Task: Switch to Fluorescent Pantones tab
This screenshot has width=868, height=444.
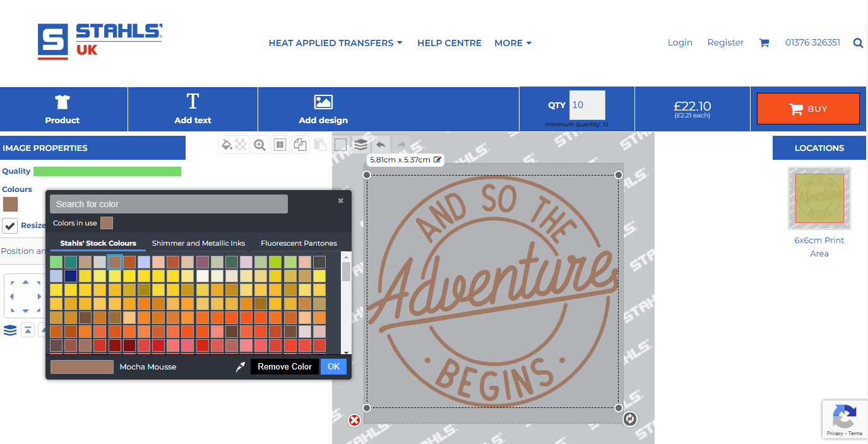Action: [x=299, y=243]
